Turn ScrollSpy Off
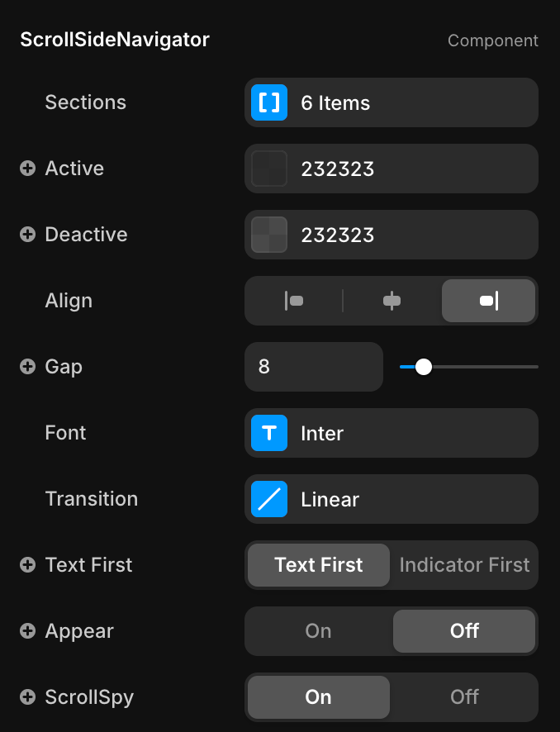 coord(464,697)
